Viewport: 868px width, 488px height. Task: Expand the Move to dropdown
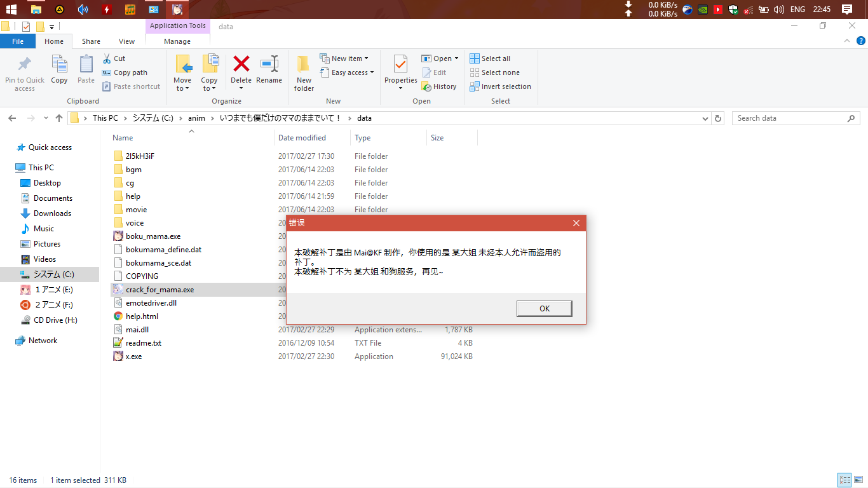point(182,88)
